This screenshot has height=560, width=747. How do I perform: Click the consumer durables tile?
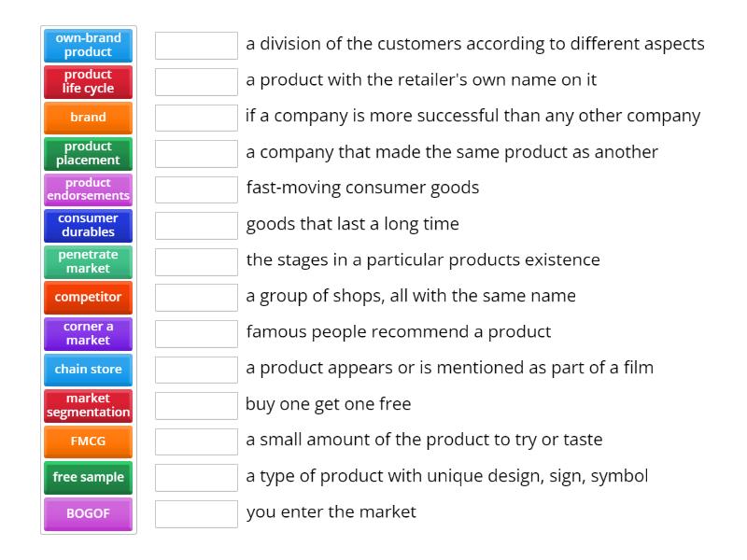(x=88, y=225)
